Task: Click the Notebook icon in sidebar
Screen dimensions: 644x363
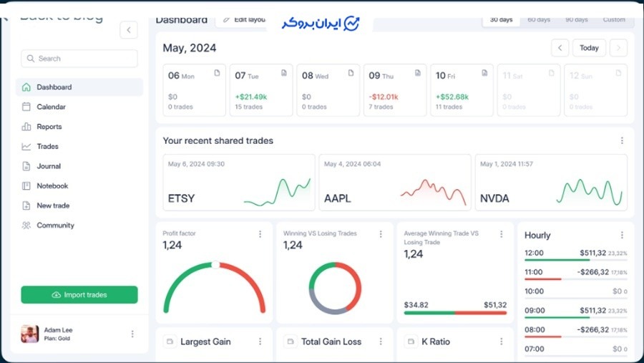Action: (26, 186)
